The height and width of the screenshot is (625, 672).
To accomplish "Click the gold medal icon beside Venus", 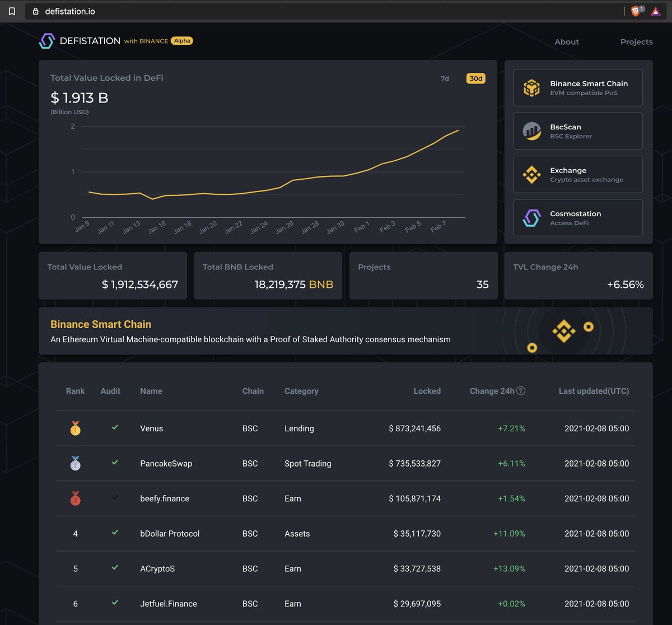I will 75,428.
